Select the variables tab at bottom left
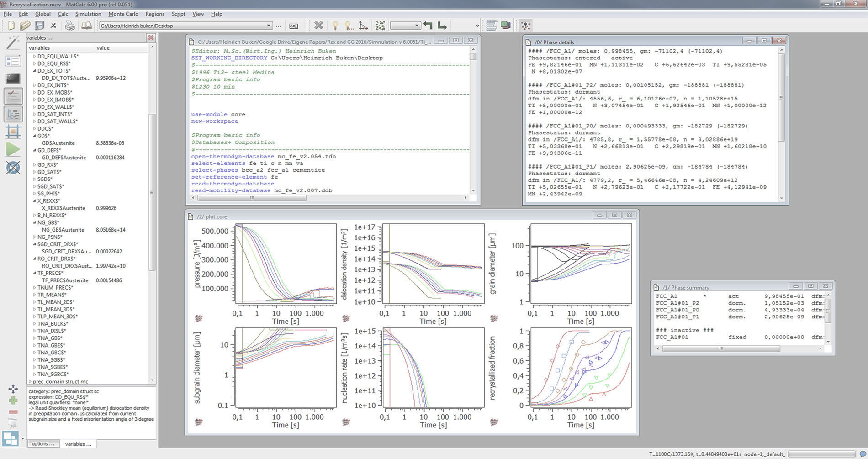868x459 pixels. point(78,443)
